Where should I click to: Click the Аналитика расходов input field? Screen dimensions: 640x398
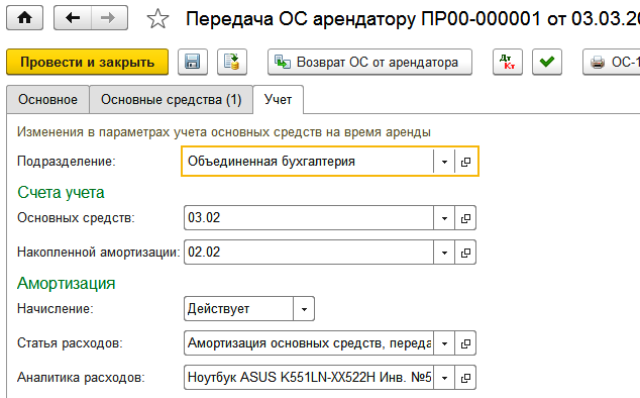[309, 378]
